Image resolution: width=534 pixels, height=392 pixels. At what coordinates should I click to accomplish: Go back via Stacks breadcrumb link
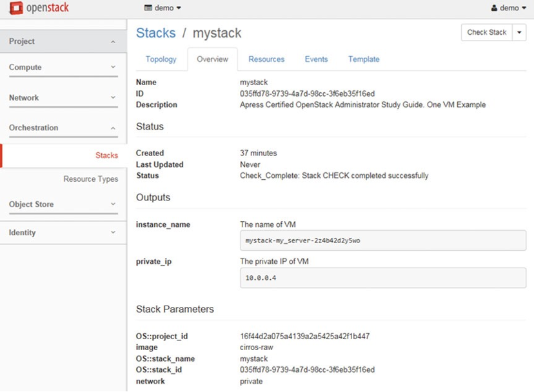[x=155, y=33]
